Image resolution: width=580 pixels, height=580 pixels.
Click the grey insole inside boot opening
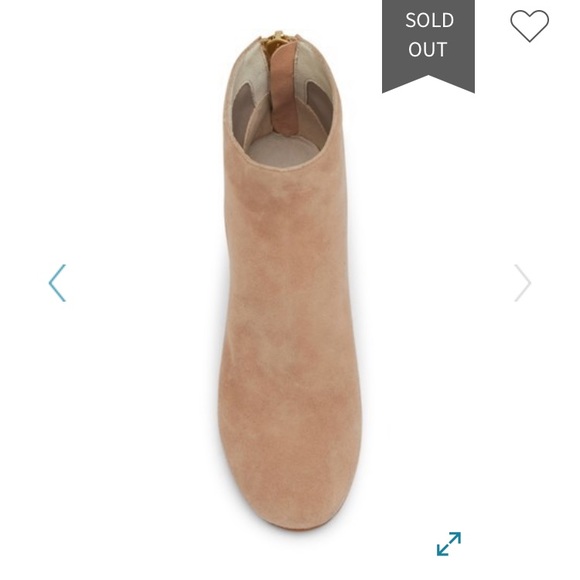tap(282, 150)
